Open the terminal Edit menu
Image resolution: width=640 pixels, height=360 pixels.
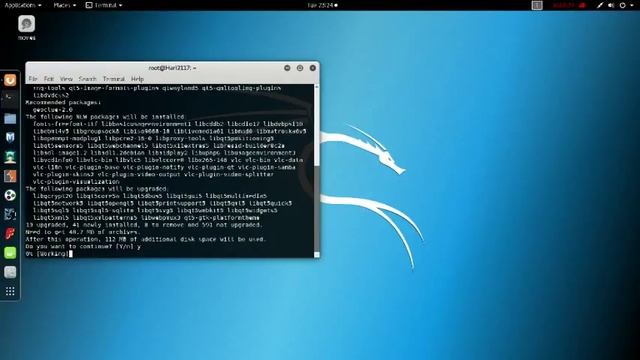[x=49, y=79]
